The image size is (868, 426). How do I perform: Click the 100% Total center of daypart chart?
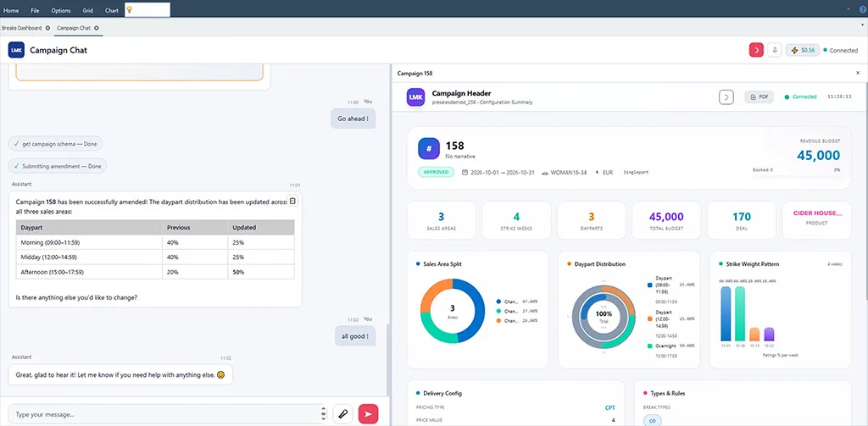[604, 317]
